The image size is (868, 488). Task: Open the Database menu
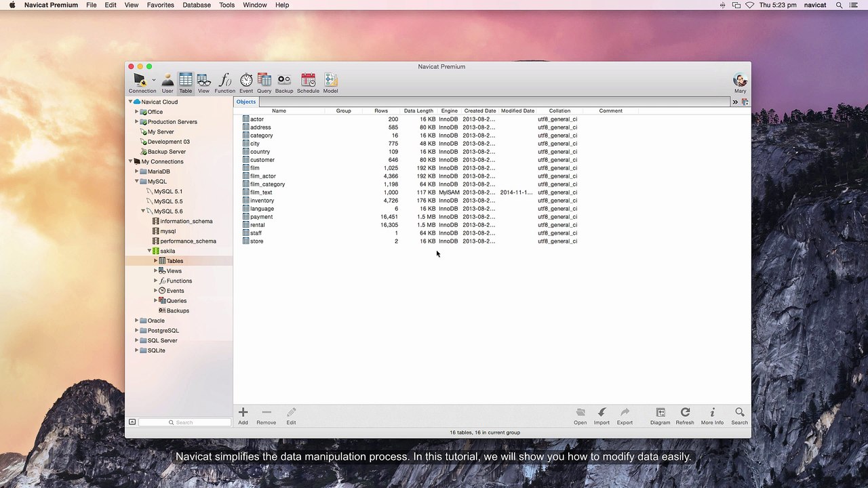point(197,5)
